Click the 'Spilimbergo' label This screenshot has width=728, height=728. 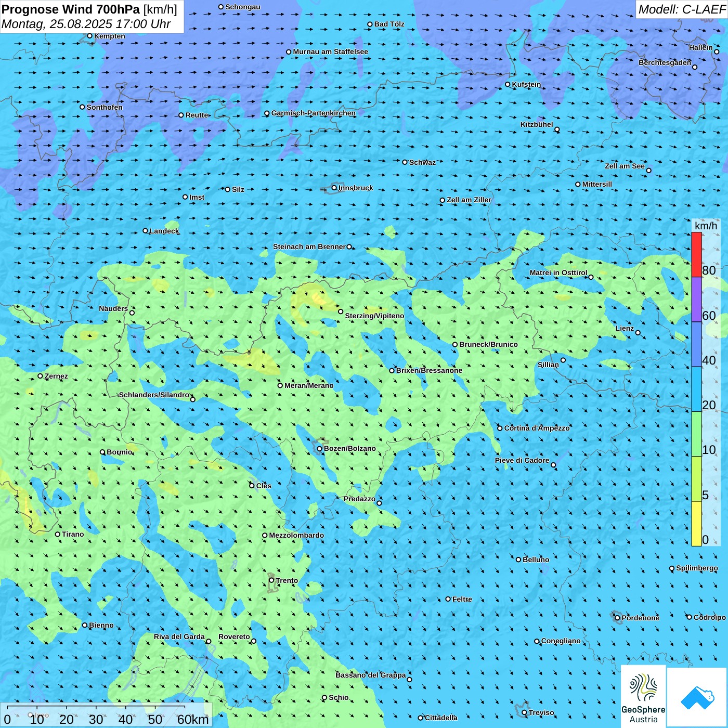(x=697, y=568)
